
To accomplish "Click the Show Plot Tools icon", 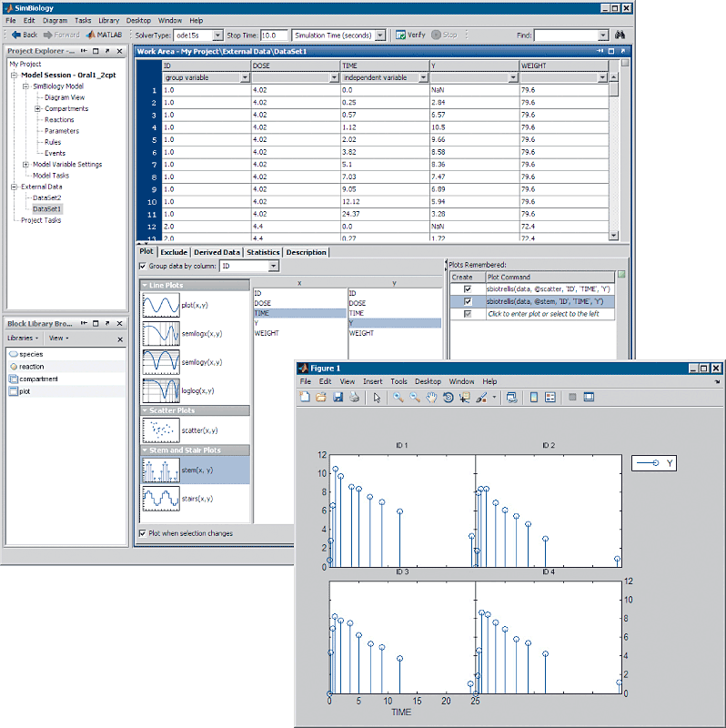I will point(589,398).
